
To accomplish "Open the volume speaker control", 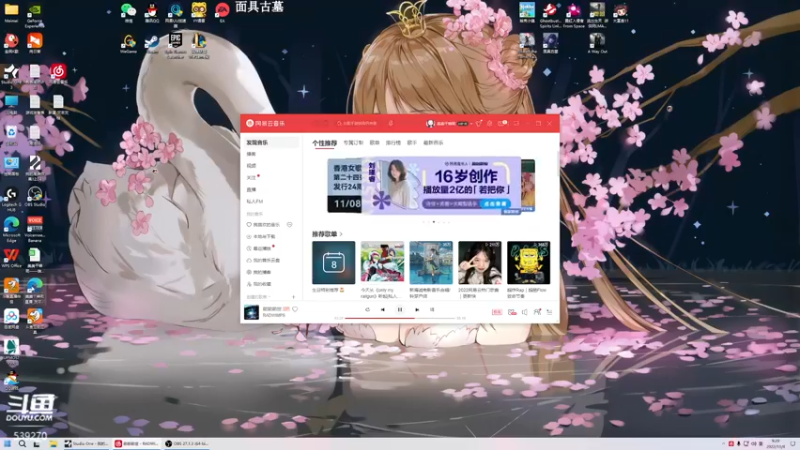I will 524,312.
